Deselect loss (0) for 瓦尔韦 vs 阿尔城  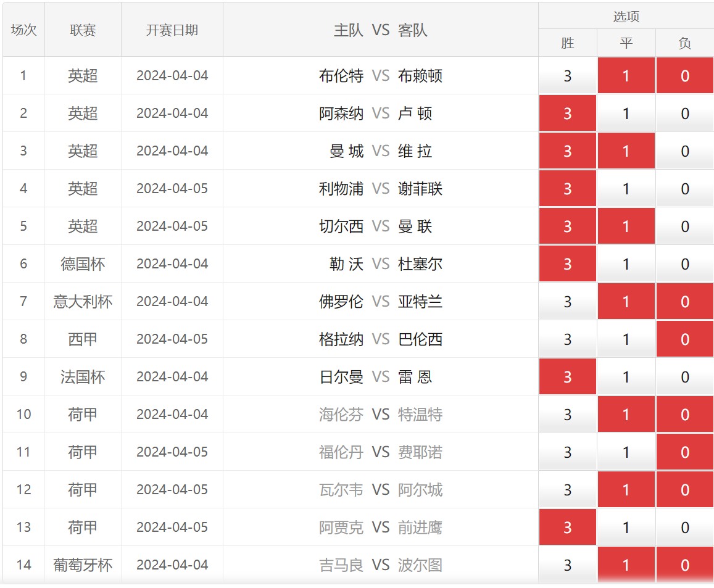tap(685, 490)
